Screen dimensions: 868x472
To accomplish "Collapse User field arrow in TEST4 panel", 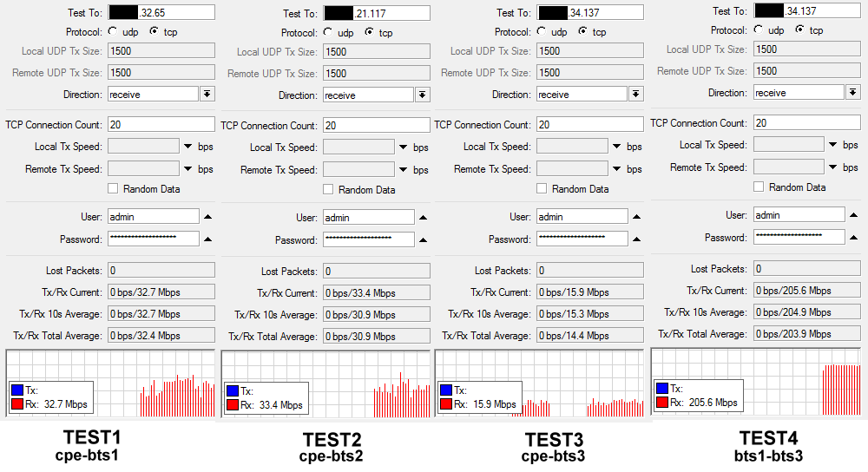I will coord(853,215).
